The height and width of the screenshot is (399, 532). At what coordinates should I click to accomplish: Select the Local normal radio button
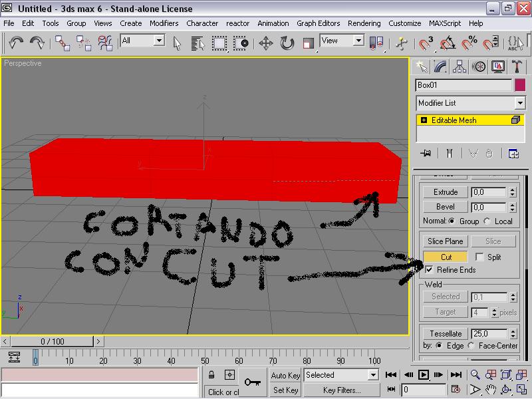click(487, 221)
